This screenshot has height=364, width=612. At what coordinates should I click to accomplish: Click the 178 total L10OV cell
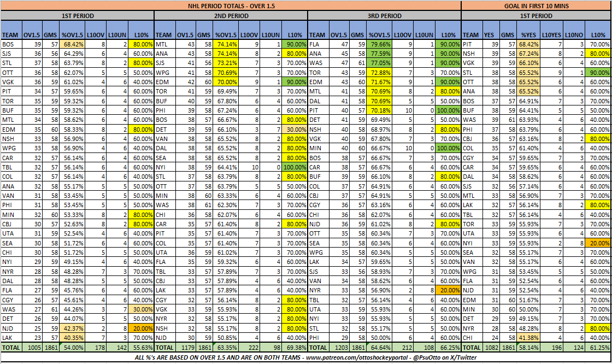click(x=96, y=347)
